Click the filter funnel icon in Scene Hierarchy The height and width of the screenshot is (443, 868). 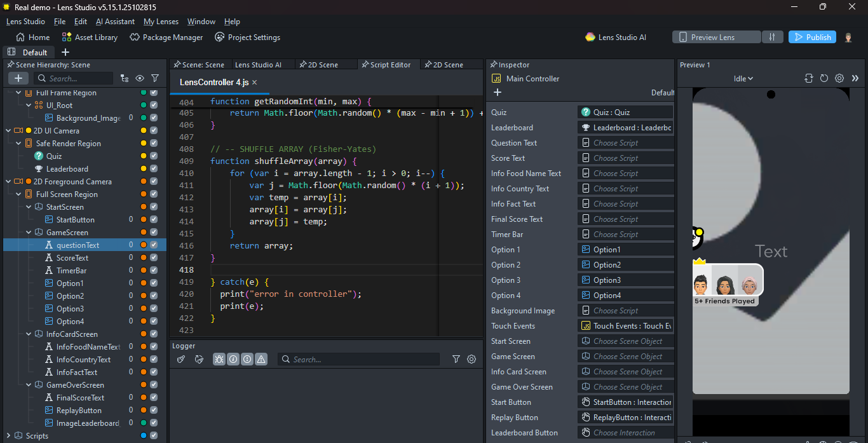[x=155, y=78]
